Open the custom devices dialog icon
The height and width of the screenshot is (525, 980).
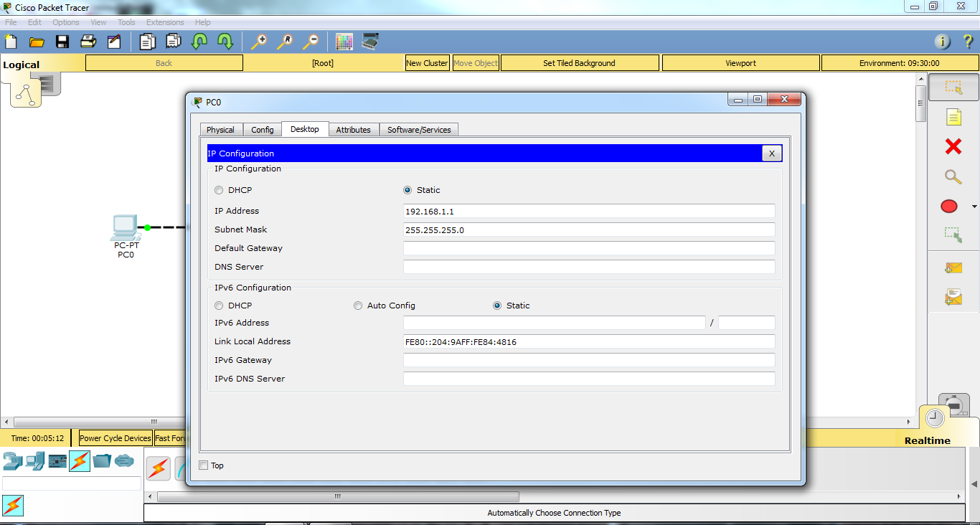coord(370,42)
